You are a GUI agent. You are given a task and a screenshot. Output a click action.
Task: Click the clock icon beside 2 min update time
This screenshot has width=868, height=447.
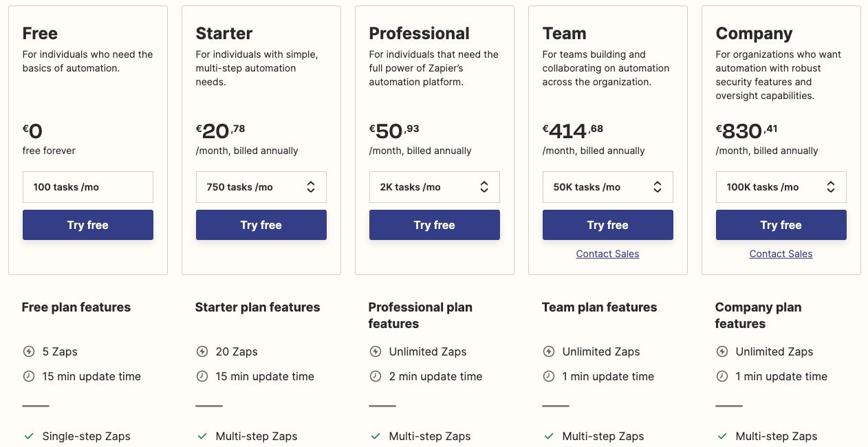click(376, 376)
